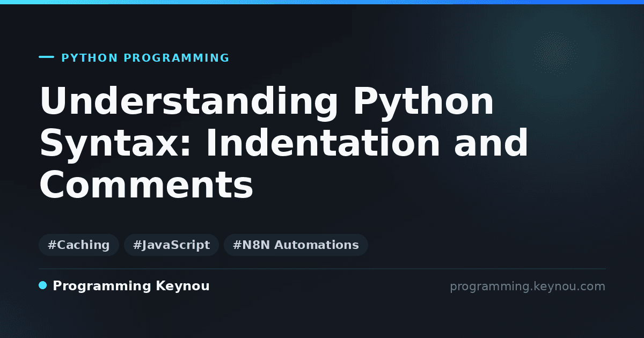This screenshot has width=644, height=338.
Task: Click the Programming Keynou site name
Action: tap(131, 286)
